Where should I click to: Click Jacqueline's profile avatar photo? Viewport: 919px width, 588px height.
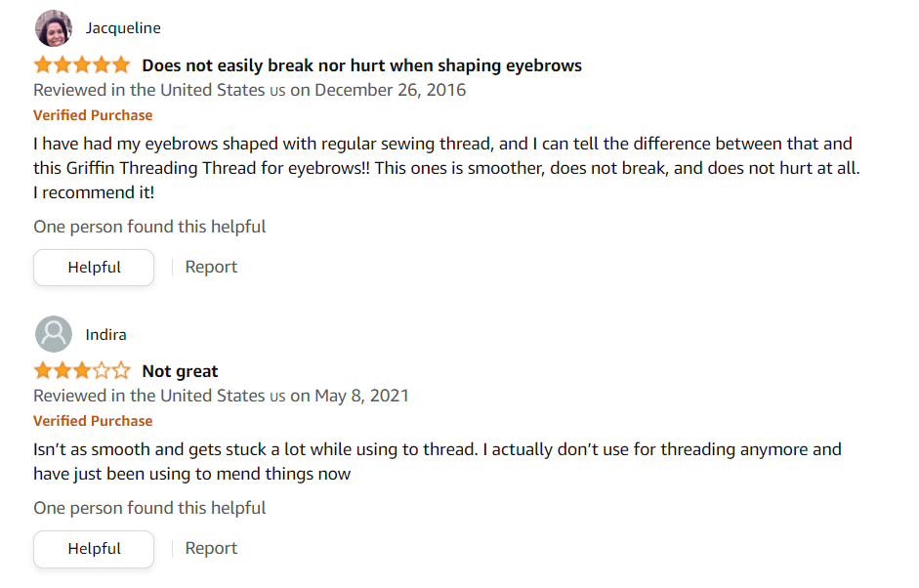[x=54, y=28]
